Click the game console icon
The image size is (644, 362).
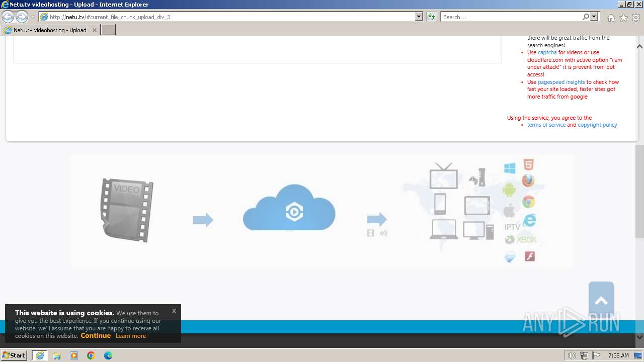point(478,177)
